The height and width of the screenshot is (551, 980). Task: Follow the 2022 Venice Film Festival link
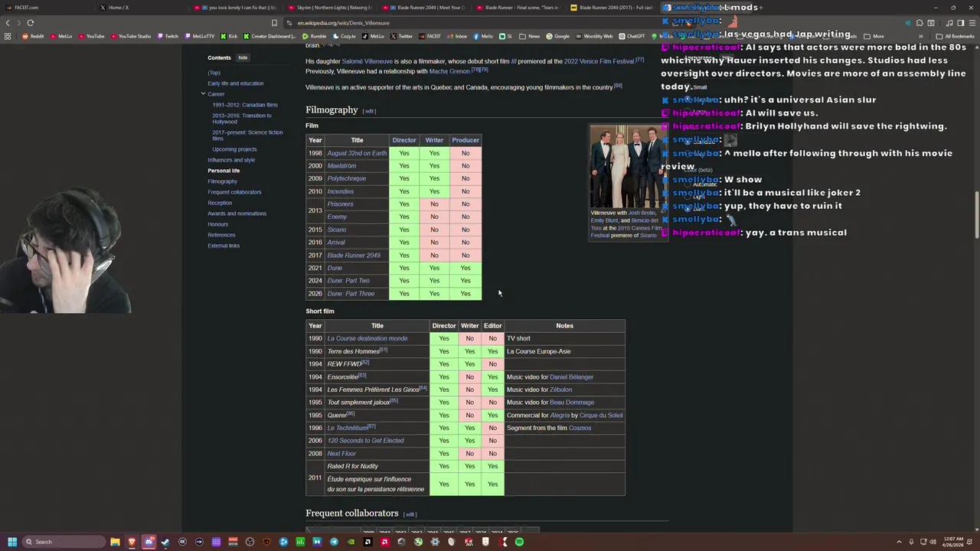tap(599, 61)
